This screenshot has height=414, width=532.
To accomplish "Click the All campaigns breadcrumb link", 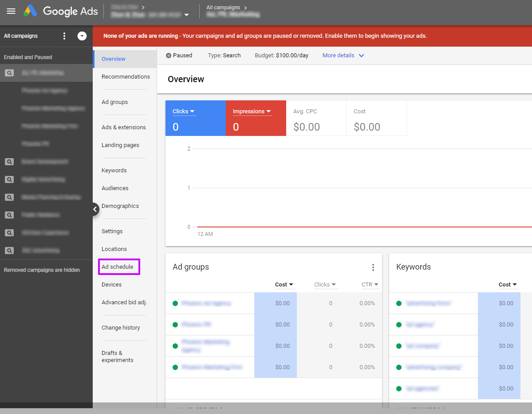I will 224,7.
